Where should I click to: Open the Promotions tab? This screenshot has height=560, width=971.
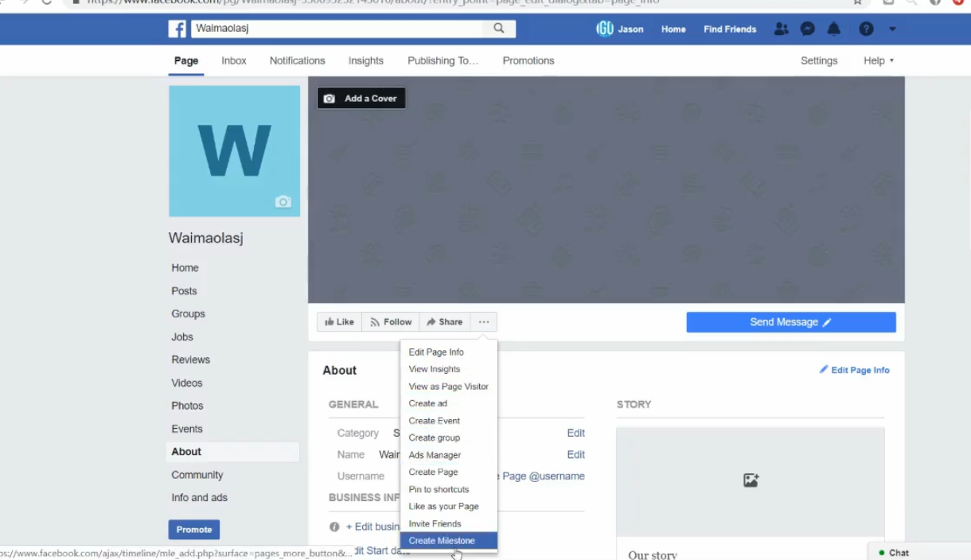(528, 60)
